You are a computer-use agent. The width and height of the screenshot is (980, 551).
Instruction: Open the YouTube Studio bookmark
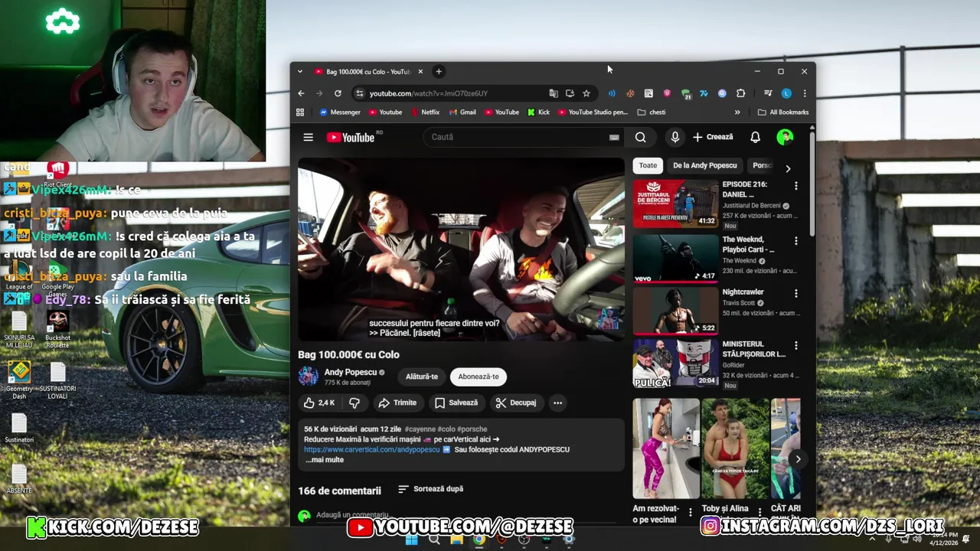(592, 112)
